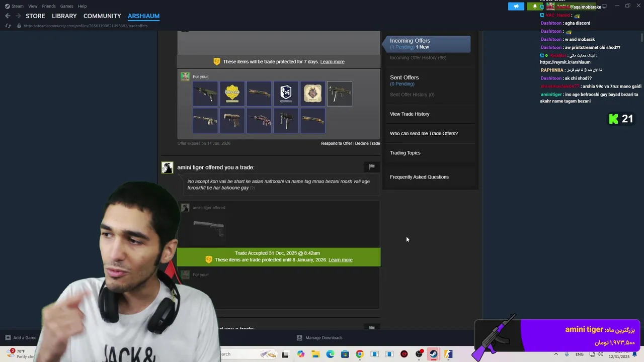This screenshot has height=362, width=644.
Task: Open File Explorer from the taskbar
Action: point(315,354)
